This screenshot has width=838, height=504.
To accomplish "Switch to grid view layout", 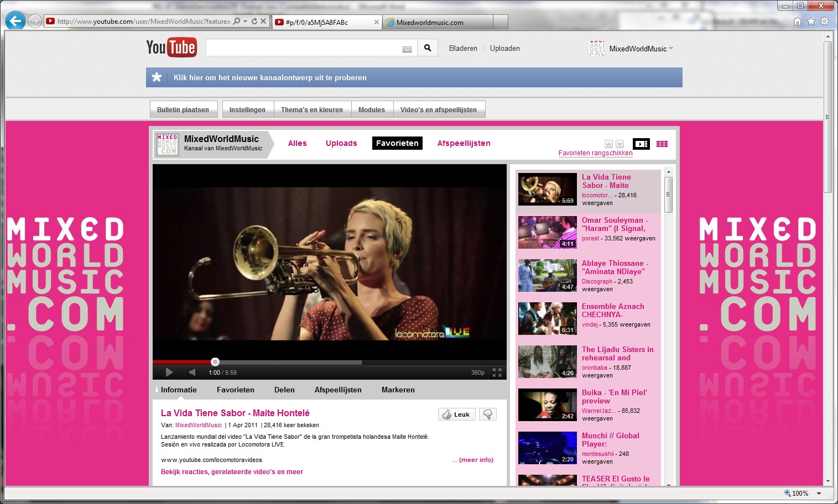I will click(x=662, y=144).
